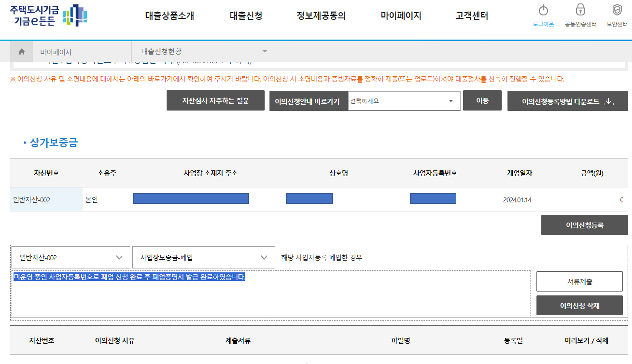Click the 자산심사 자주하는 질문 button
Image resolution: width=632 pixels, height=364 pixels.
pyautogui.click(x=215, y=101)
